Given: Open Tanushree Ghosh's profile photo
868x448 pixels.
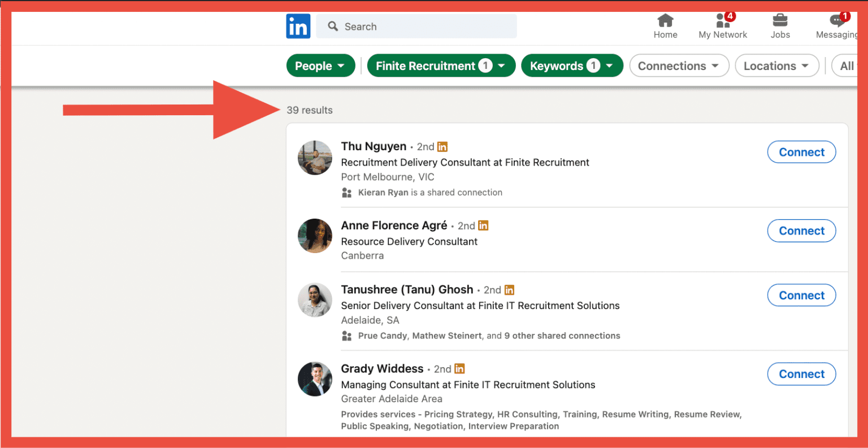Looking at the screenshot, I should pyautogui.click(x=315, y=300).
